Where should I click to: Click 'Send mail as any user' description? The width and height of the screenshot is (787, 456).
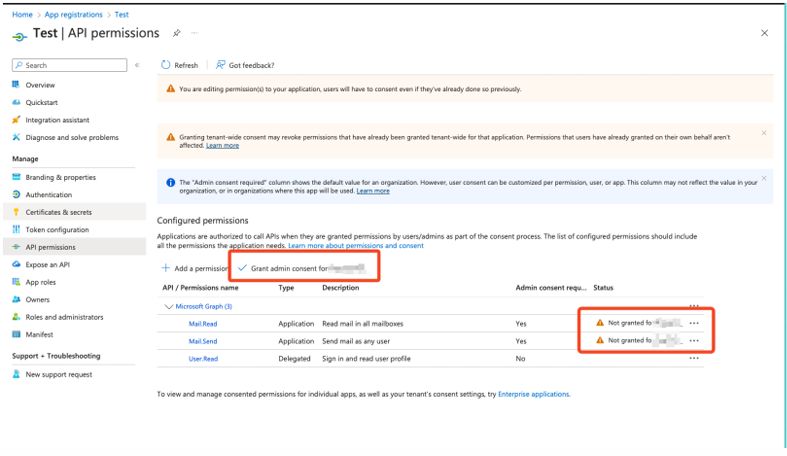(x=356, y=341)
